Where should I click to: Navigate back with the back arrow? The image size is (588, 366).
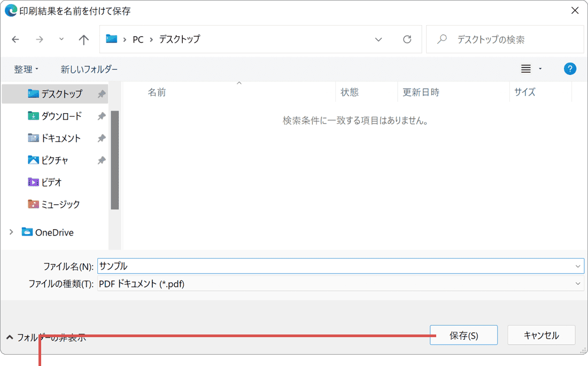15,39
